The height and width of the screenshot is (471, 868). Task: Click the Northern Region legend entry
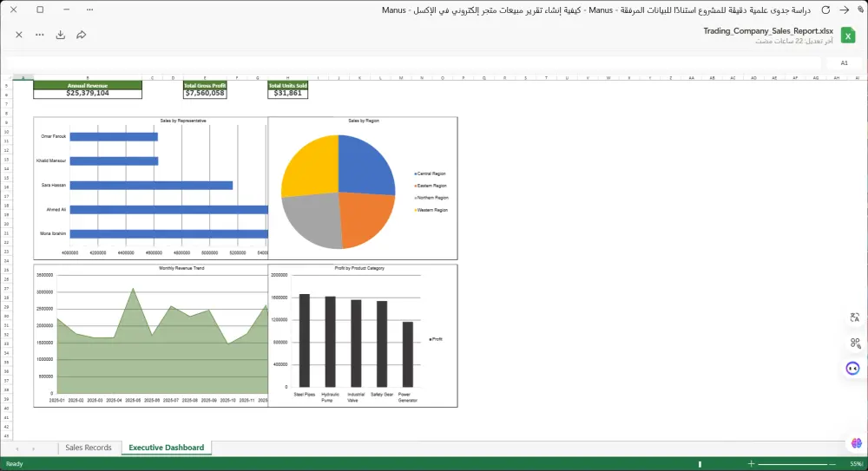coord(431,198)
